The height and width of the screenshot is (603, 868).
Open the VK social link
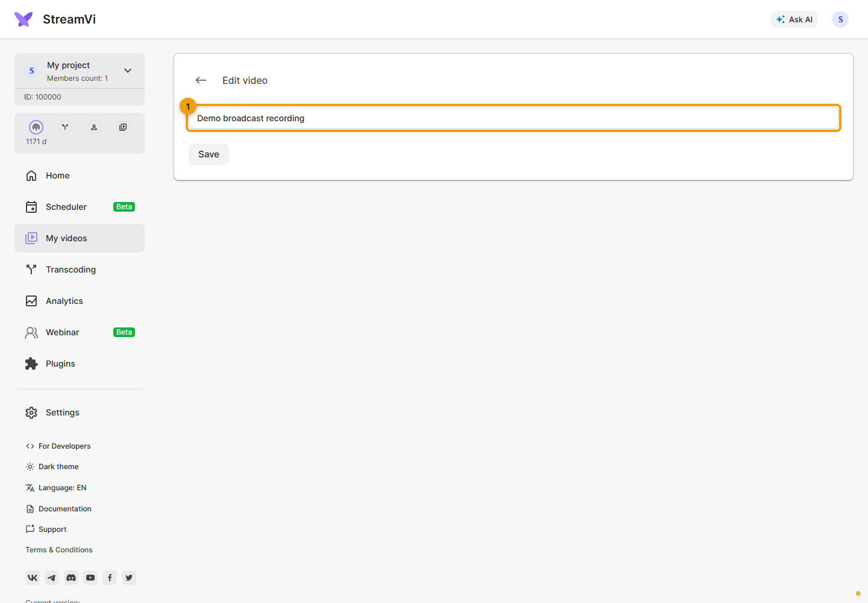click(x=33, y=578)
